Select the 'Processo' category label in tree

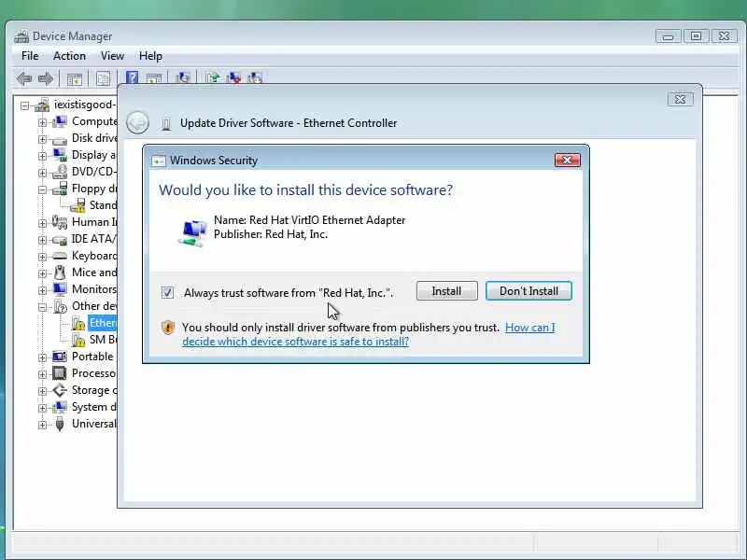coord(94,373)
